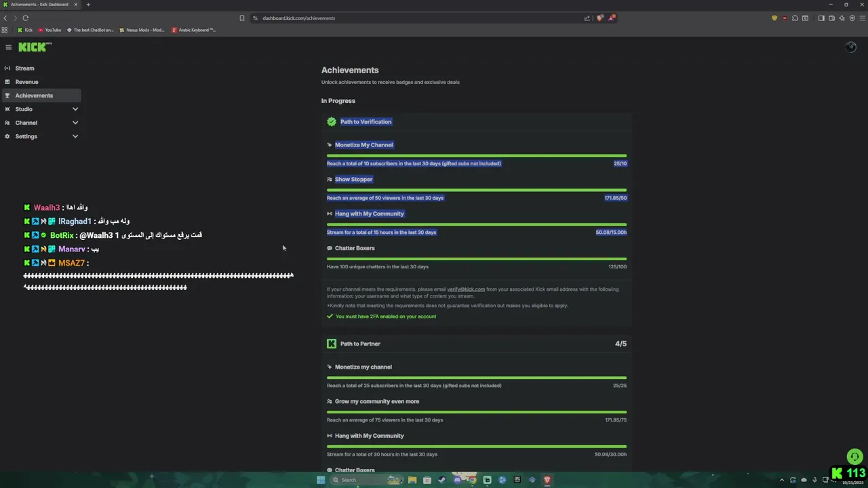Click the Grow my community even more progress bar
The image size is (868, 488).
point(477,412)
